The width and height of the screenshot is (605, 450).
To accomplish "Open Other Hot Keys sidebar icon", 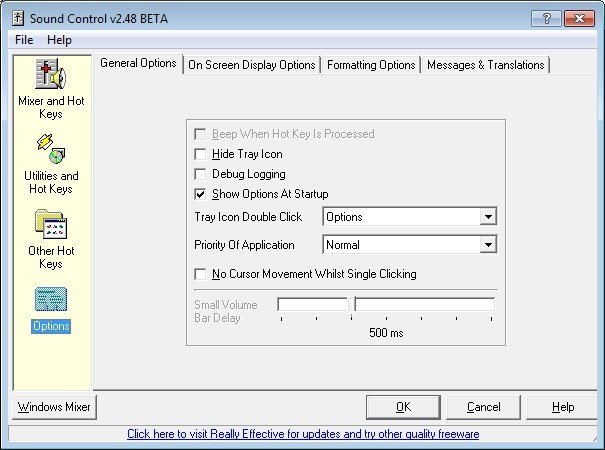I will coord(50,225).
